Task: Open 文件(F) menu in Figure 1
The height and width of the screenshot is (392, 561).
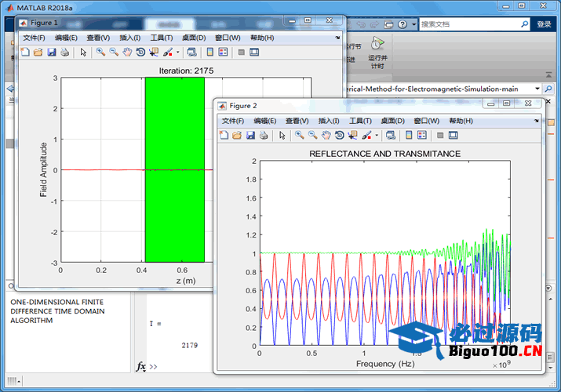Action: 34,38
